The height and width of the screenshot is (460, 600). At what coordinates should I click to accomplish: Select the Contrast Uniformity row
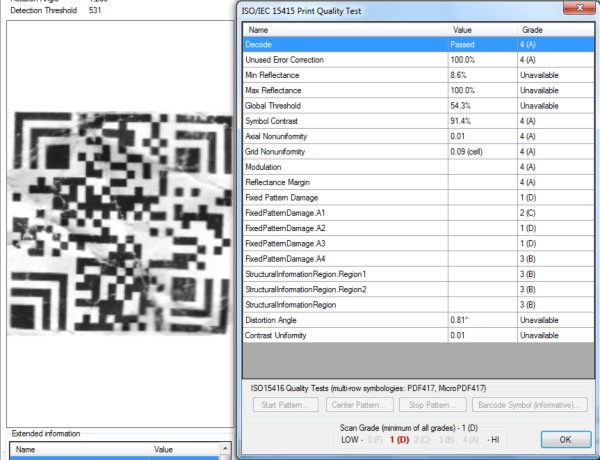click(345, 334)
